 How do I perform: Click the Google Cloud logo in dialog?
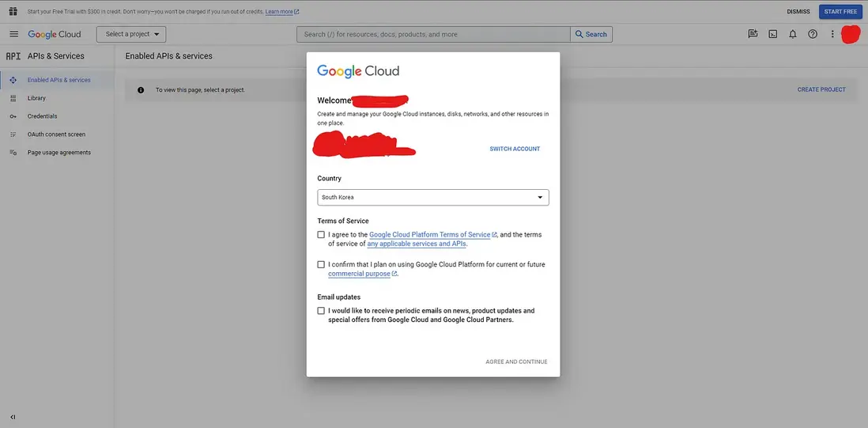point(357,71)
